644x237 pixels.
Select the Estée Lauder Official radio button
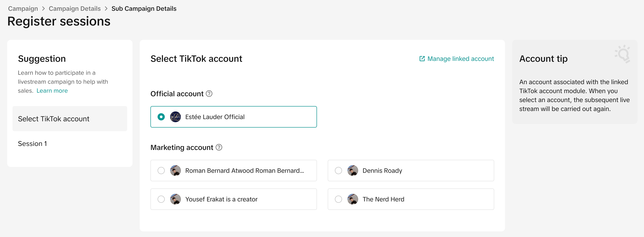[161, 117]
